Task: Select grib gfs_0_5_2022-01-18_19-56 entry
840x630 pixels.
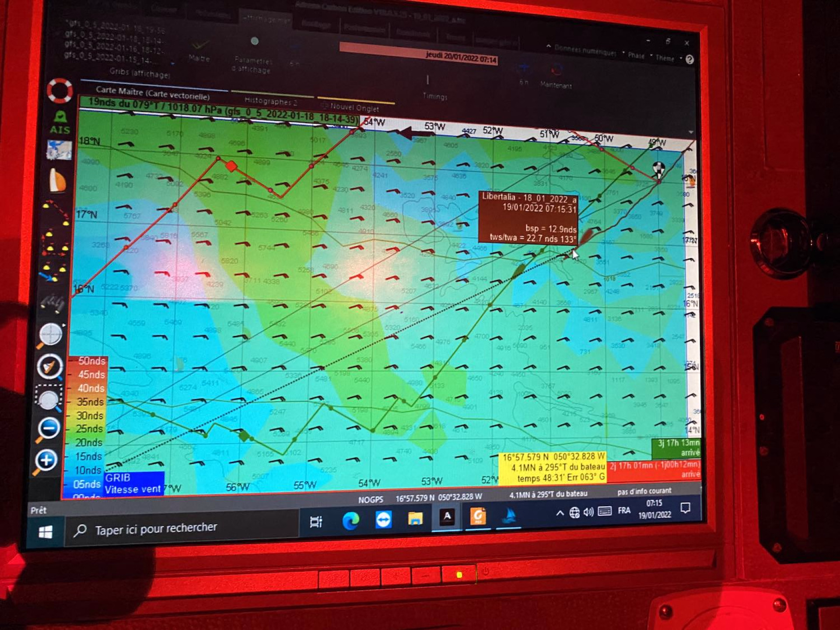Action: 115,26
